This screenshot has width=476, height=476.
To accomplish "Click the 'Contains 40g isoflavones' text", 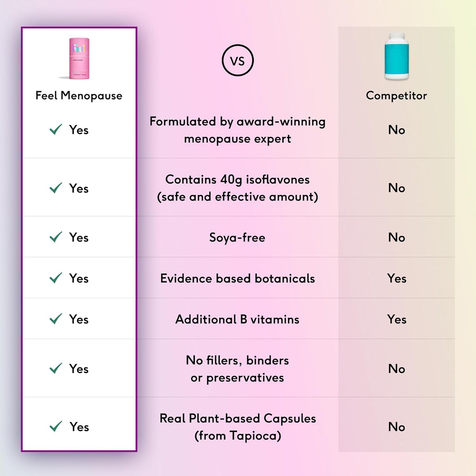I will point(237,180).
